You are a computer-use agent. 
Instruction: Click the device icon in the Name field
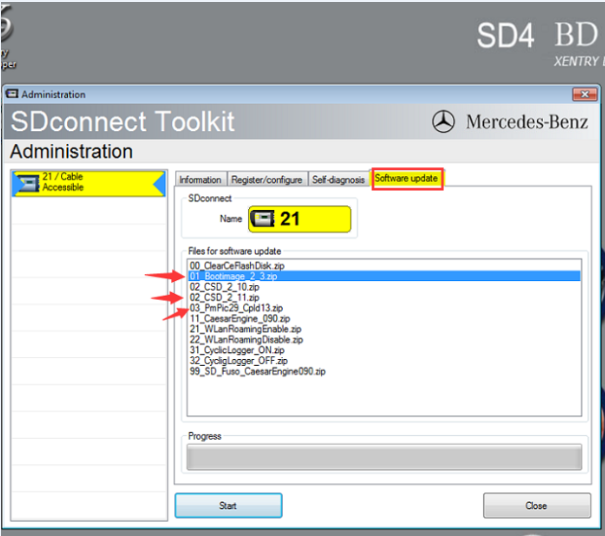point(262,219)
